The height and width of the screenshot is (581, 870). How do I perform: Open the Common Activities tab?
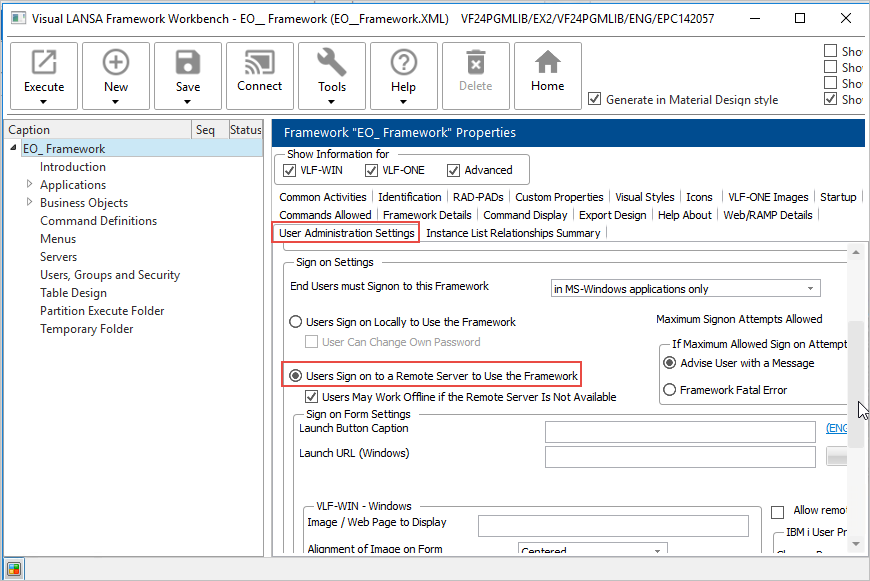click(323, 197)
